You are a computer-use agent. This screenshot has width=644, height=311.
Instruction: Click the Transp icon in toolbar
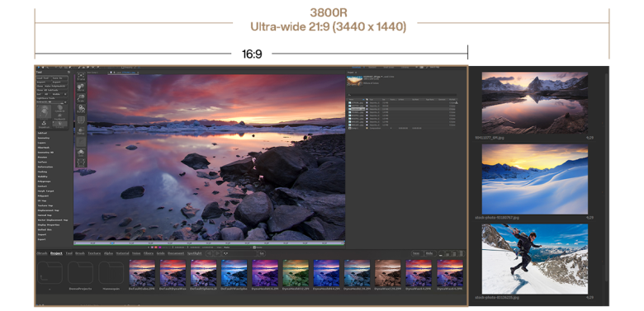[81, 131]
